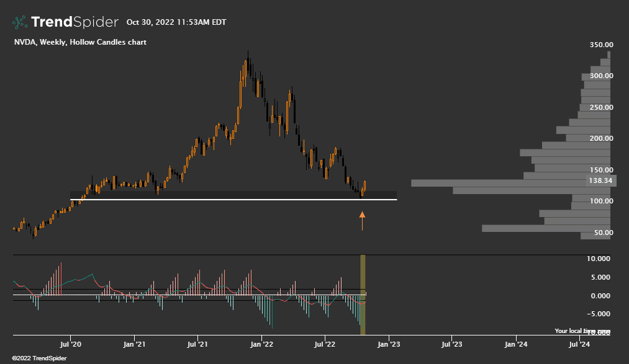Click the 0.000 indicator axis label
This screenshot has width=629, height=364.
pyautogui.click(x=602, y=296)
